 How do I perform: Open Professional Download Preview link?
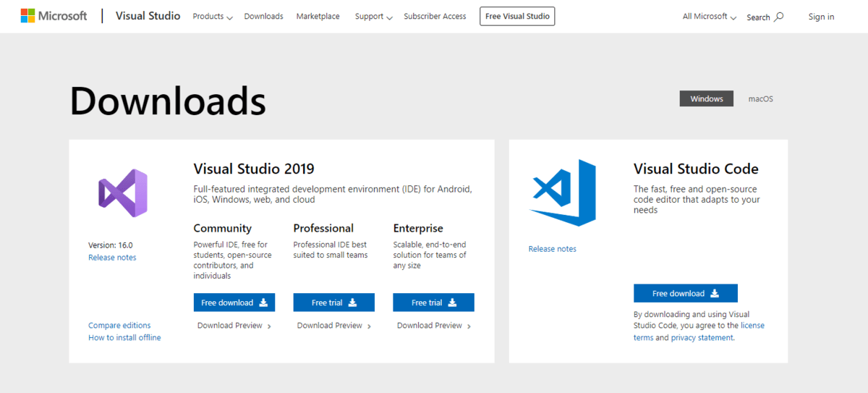(330, 326)
